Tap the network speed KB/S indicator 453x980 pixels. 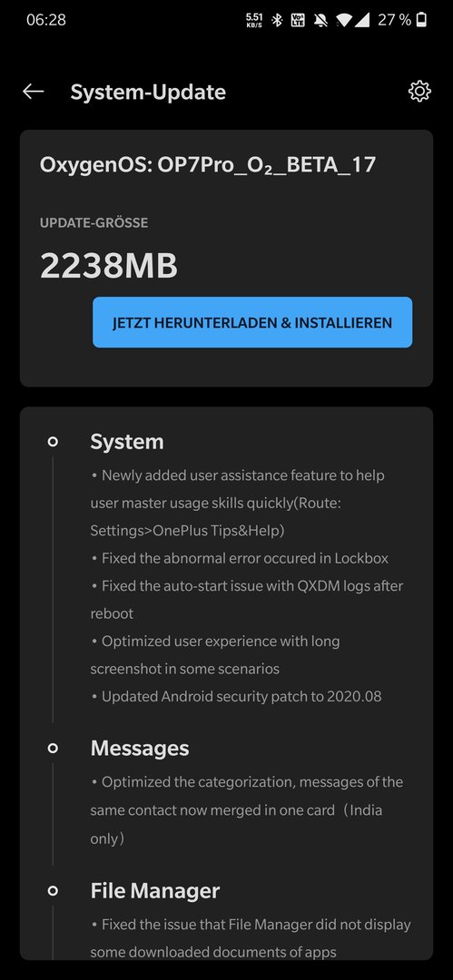click(254, 20)
